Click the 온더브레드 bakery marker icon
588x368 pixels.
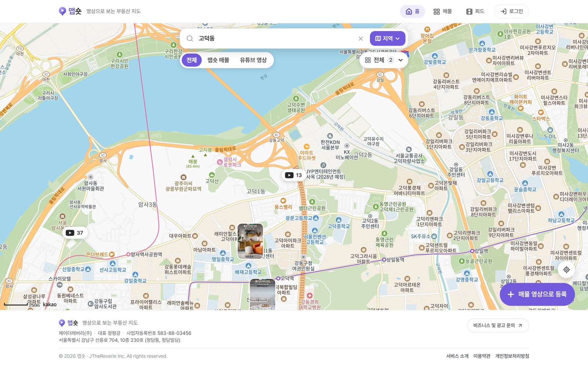[112, 254]
